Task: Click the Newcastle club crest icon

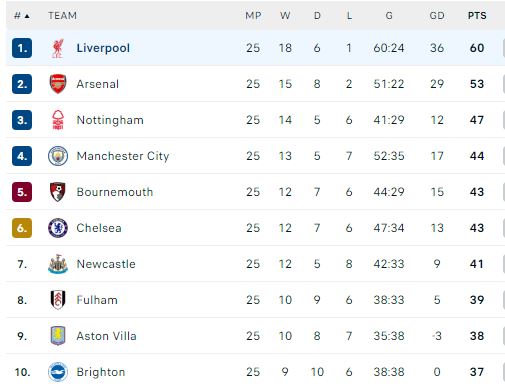Action: pos(58,264)
